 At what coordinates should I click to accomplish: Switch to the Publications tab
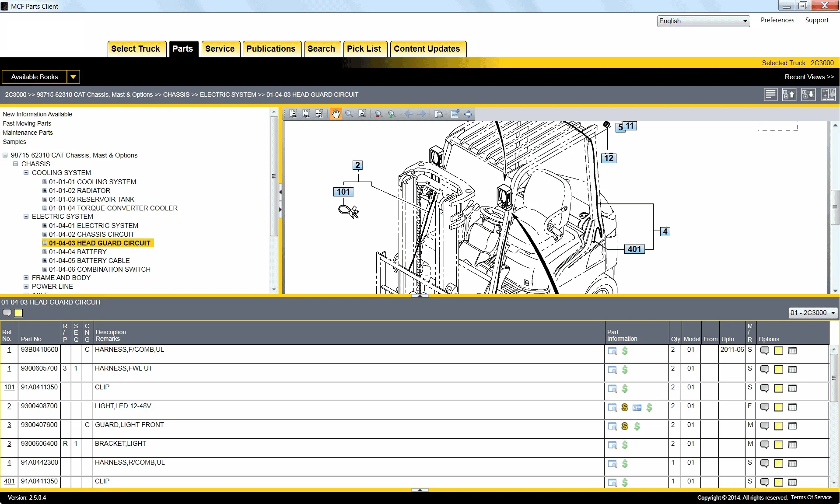pyautogui.click(x=271, y=49)
